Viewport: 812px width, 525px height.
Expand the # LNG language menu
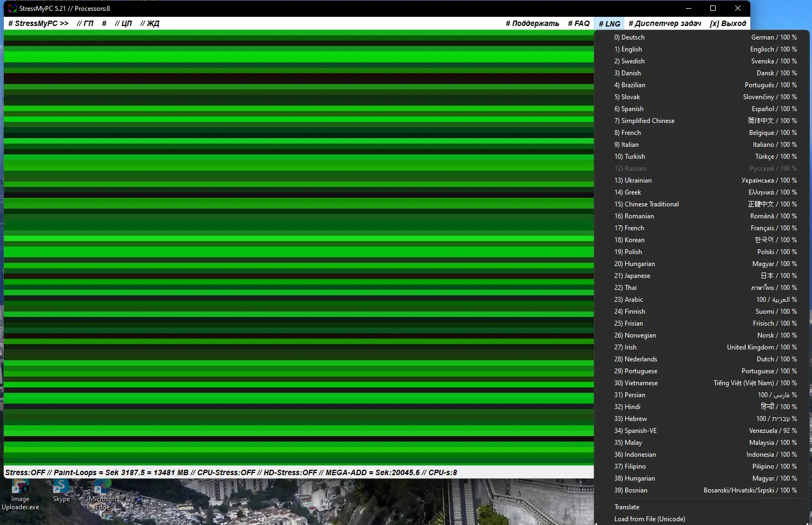(609, 24)
